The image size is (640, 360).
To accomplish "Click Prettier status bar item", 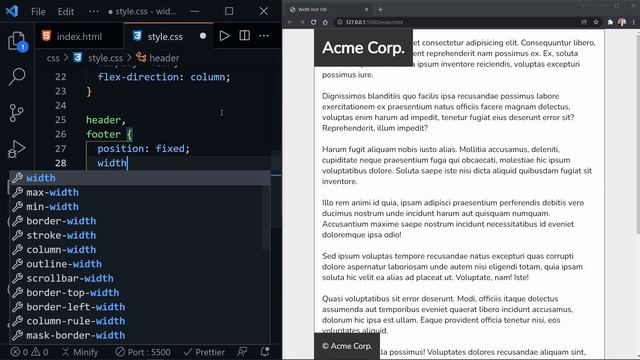I will tap(204, 352).
